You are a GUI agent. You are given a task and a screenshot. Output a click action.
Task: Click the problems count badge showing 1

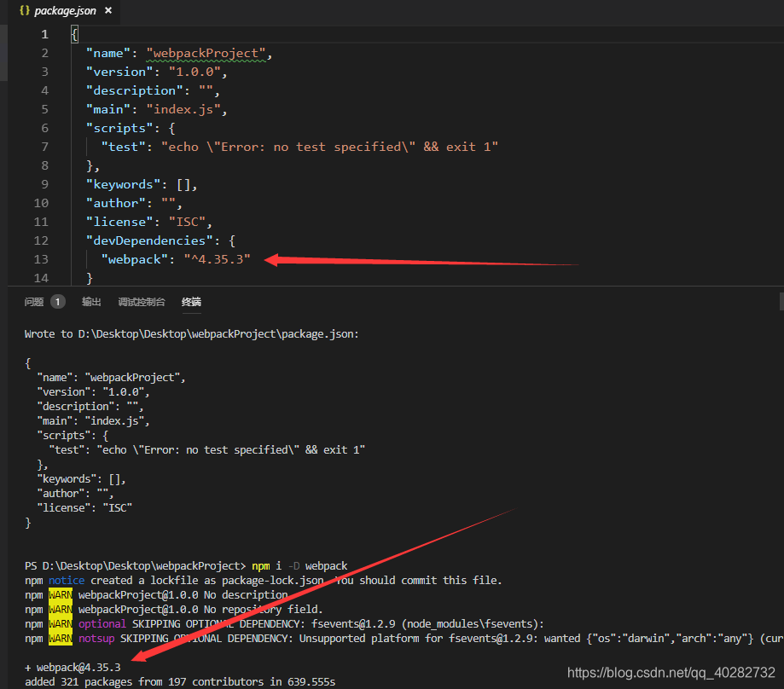pos(58,302)
